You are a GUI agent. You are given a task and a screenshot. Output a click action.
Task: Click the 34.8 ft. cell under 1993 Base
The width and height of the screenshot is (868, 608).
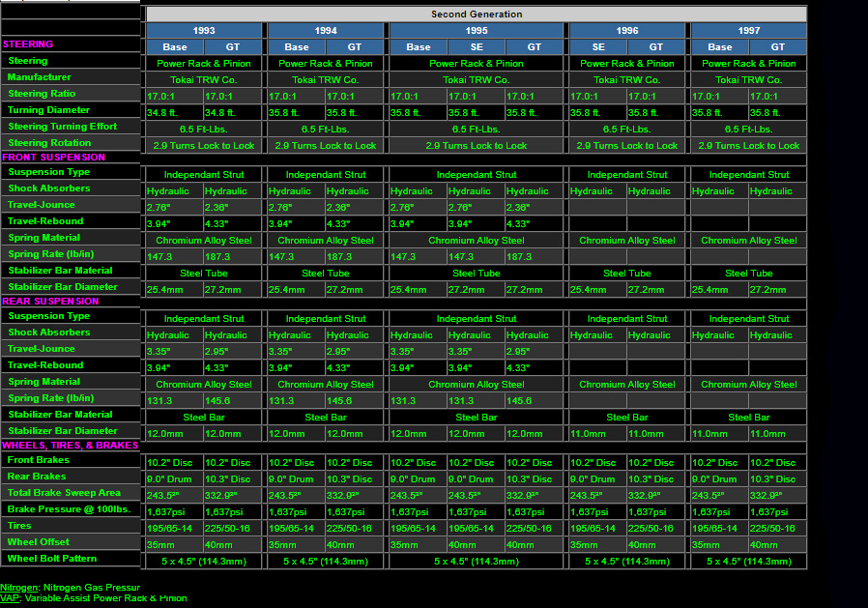(x=174, y=113)
